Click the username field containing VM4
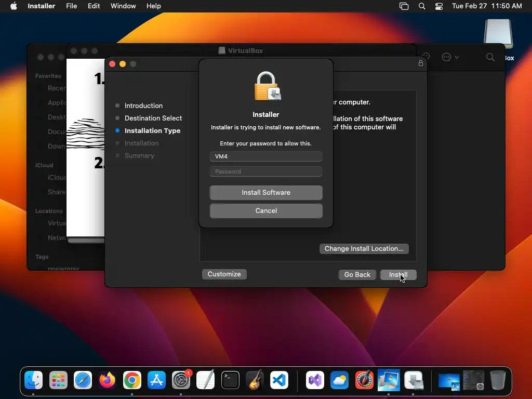 [266, 156]
